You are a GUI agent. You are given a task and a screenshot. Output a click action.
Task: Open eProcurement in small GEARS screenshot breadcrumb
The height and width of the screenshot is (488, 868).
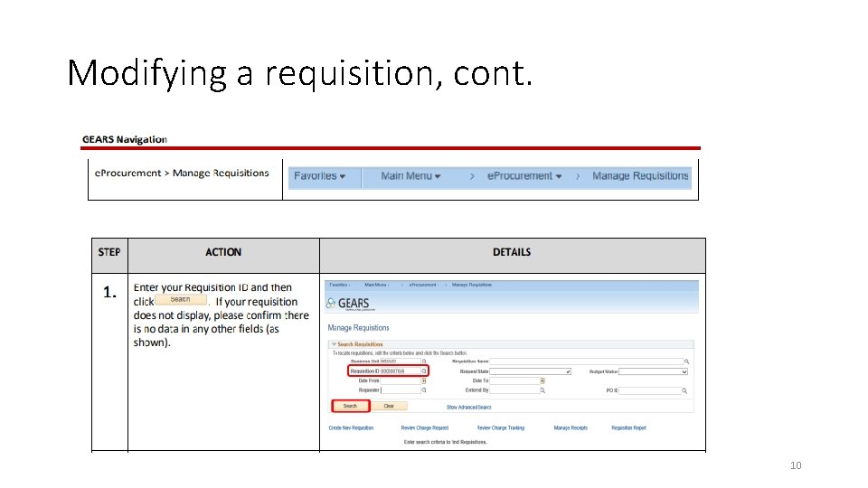(423, 285)
